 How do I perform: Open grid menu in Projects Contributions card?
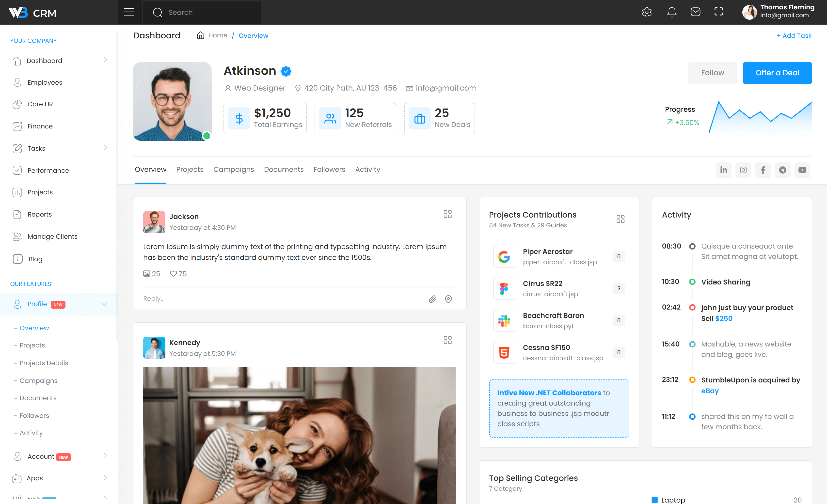(x=620, y=219)
